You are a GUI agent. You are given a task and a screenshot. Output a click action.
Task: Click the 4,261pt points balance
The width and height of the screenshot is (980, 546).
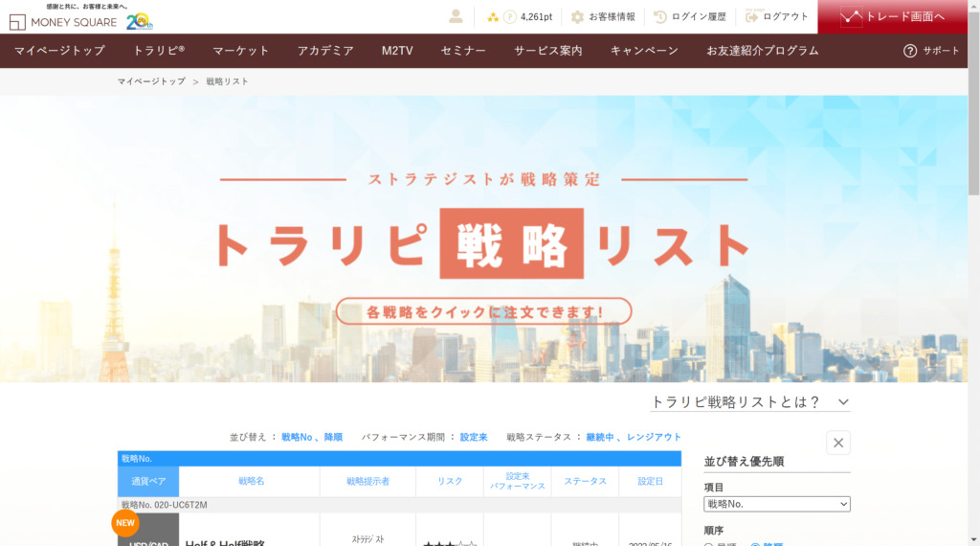[536, 17]
